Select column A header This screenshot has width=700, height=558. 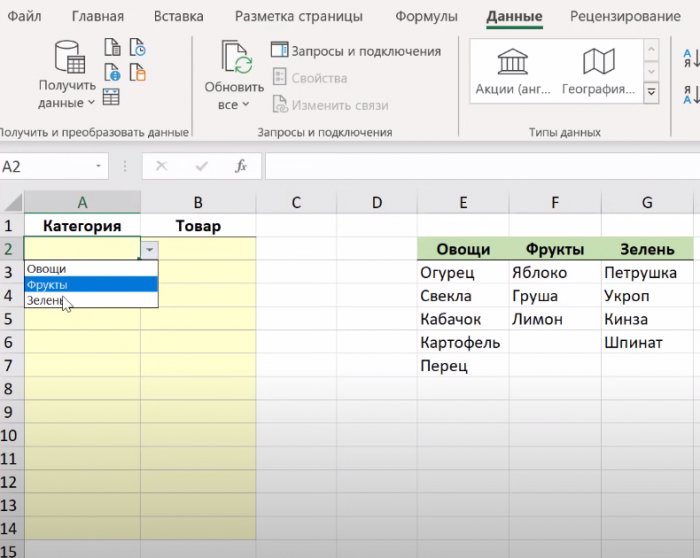(83, 203)
